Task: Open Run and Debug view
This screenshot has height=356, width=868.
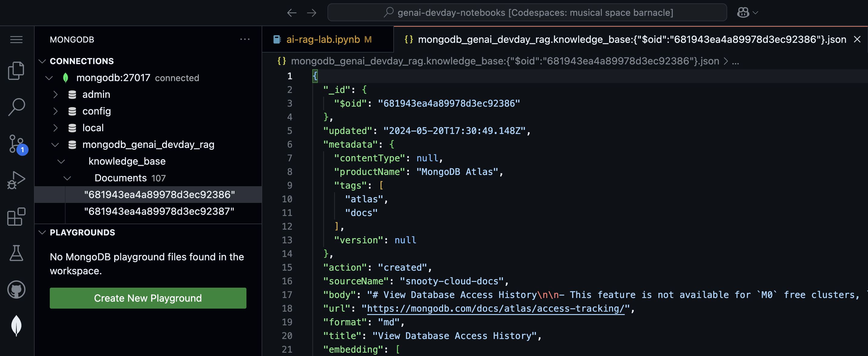Action: pos(16,180)
